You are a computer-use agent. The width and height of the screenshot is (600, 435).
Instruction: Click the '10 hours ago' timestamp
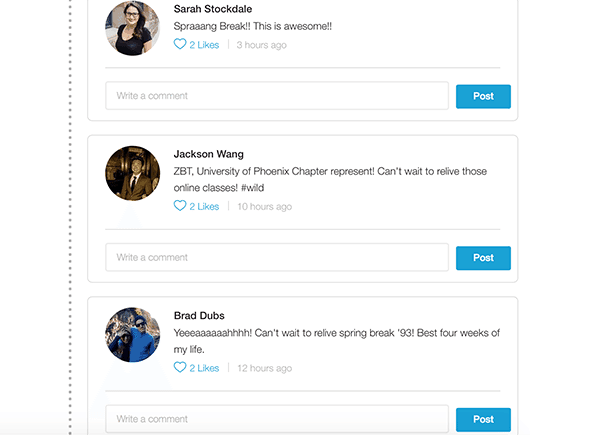pyautogui.click(x=264, y=207)
